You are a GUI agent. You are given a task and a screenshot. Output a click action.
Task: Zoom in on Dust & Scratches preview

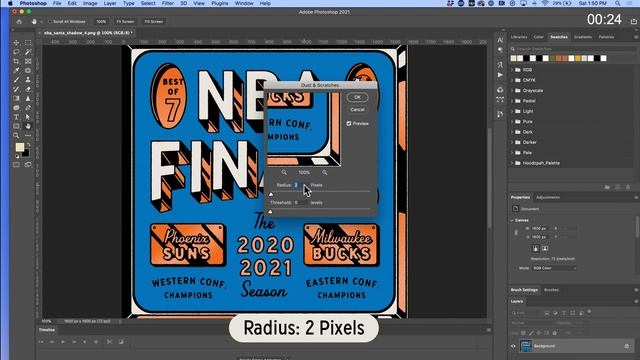pos(324,173)
